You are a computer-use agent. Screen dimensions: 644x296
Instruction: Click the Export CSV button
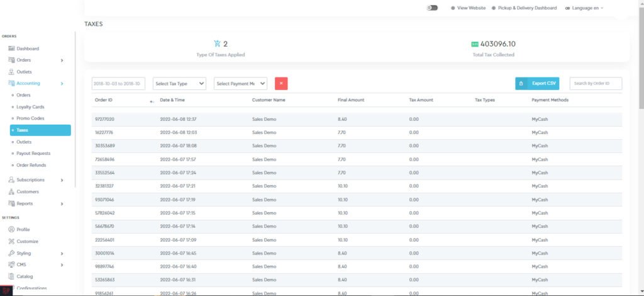[537, 84]
